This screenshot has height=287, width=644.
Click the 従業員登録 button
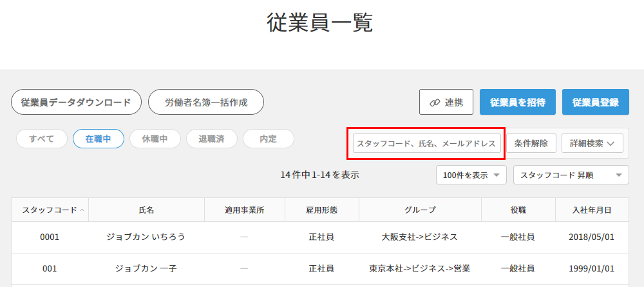point(595,102)
